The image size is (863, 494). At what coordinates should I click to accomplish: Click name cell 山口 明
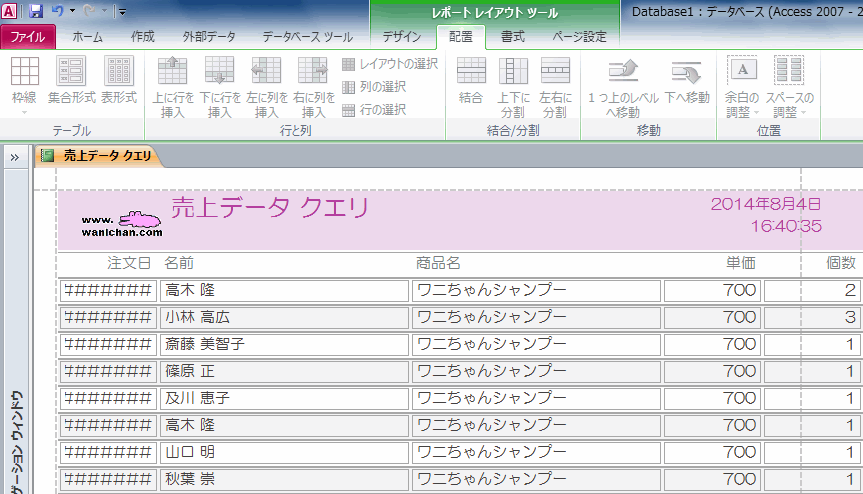[284, 452]
